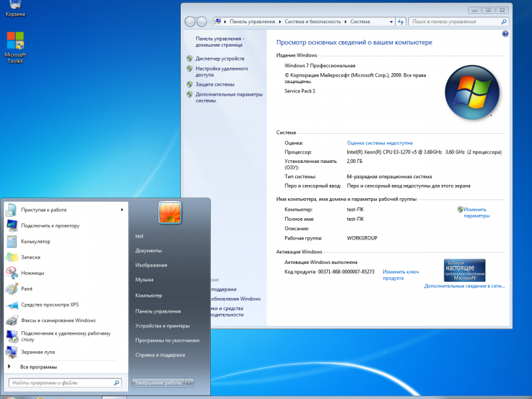Expand breadcrumb arrow after Система и безопасность

pyautogui.click(x=345, y=22)
